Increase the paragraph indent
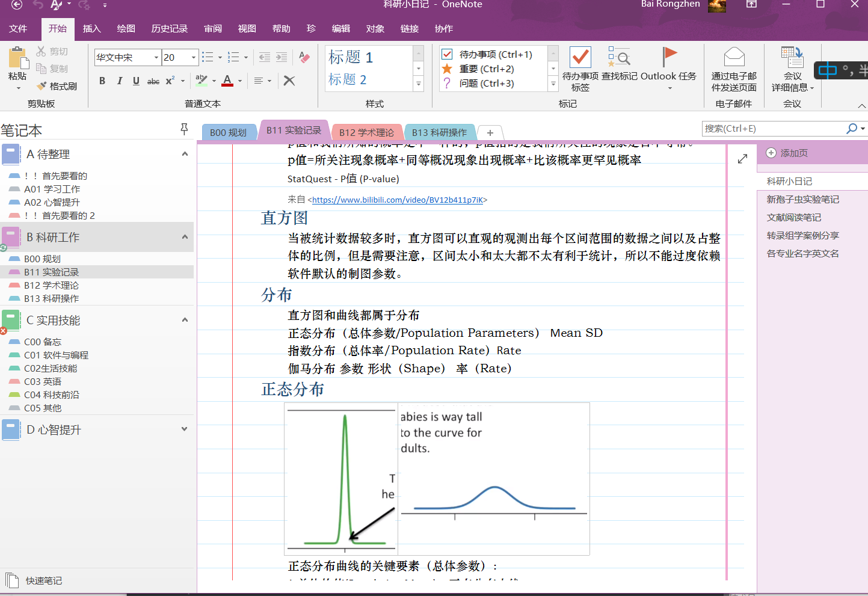 tap(282, 57)
